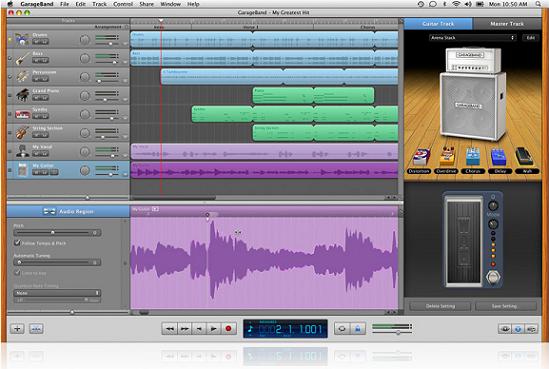Toggle the cycle region button

click(342, 329)
